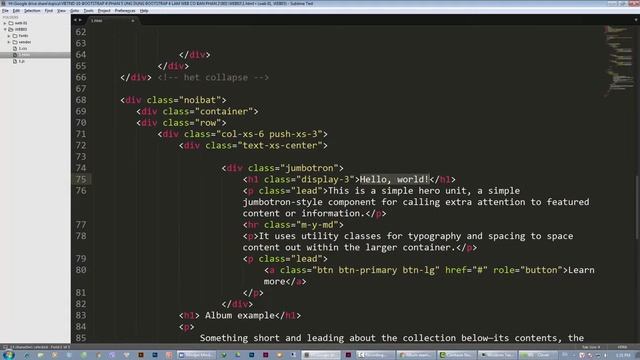Image resolution: width=640 pixels, height=360 pixels.
Task: Click the "Album example" heading text
Action: click(240, 316)
